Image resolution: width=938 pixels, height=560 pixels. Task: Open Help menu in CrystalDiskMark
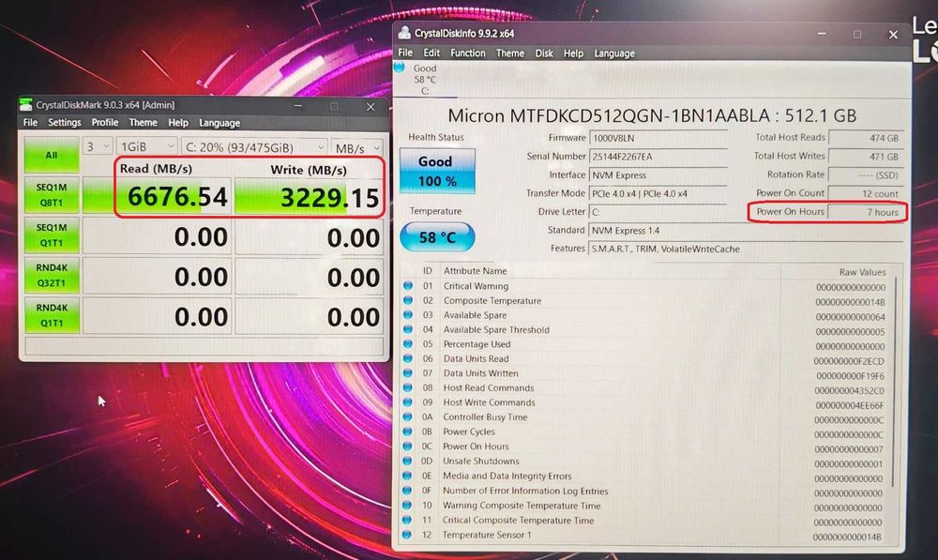click(177, 123)
